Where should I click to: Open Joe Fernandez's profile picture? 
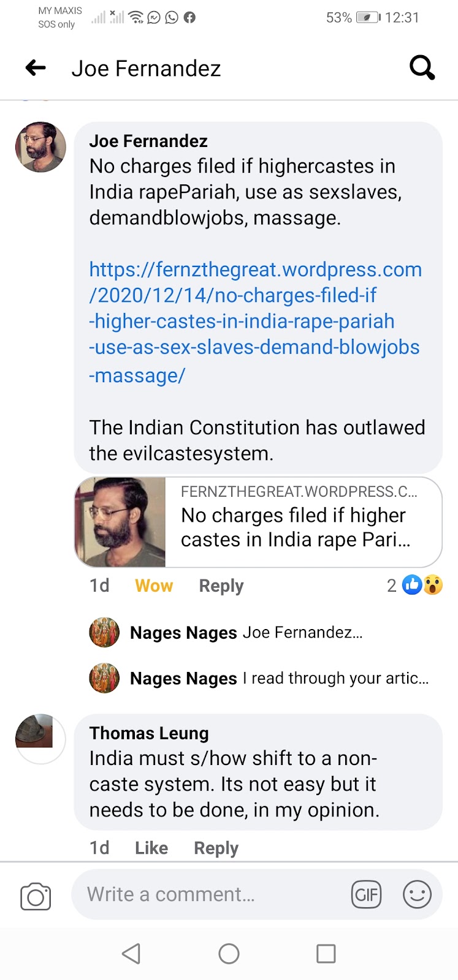click(40, 147)
